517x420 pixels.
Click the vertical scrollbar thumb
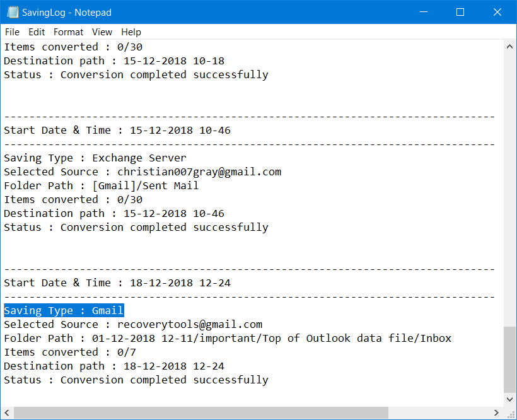click(x=509, y=359)
